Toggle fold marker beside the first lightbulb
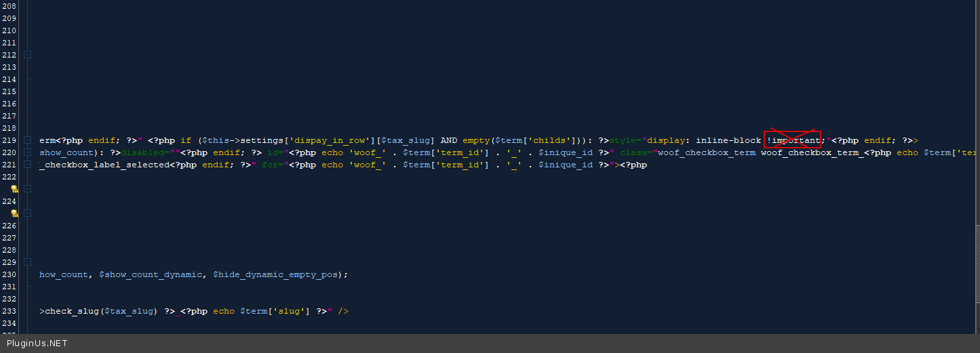The width and height of the screenshot is (980, 353). (27, 189)
